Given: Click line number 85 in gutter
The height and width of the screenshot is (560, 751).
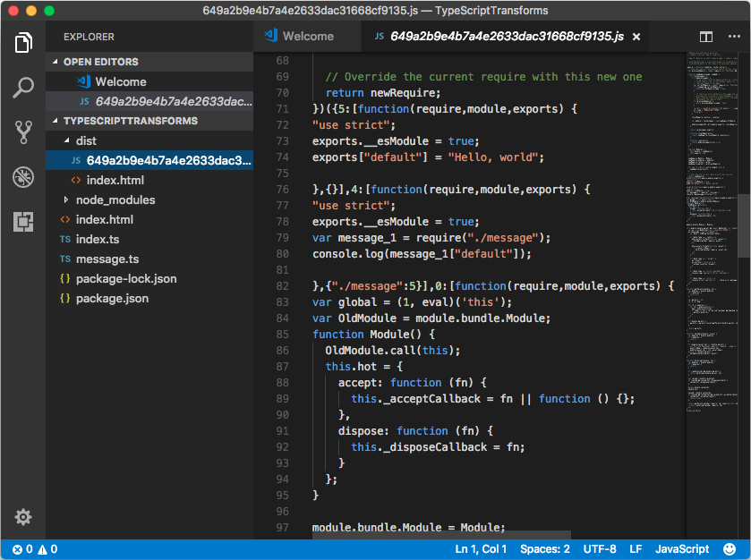Looking at the screenshot, I should [x=283, y=334].
